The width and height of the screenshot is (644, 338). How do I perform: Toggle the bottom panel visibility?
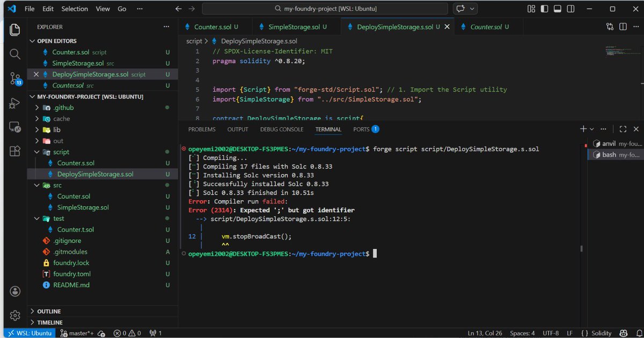557,9
